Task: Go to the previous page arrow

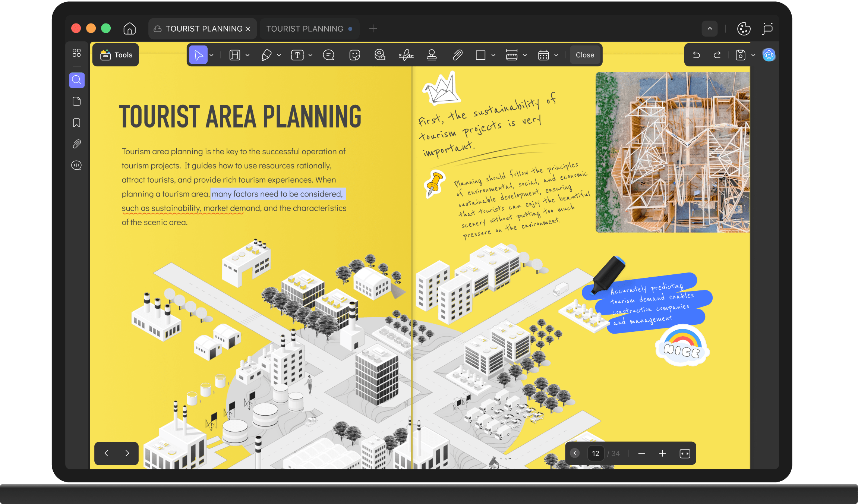Action: point(107,453)
